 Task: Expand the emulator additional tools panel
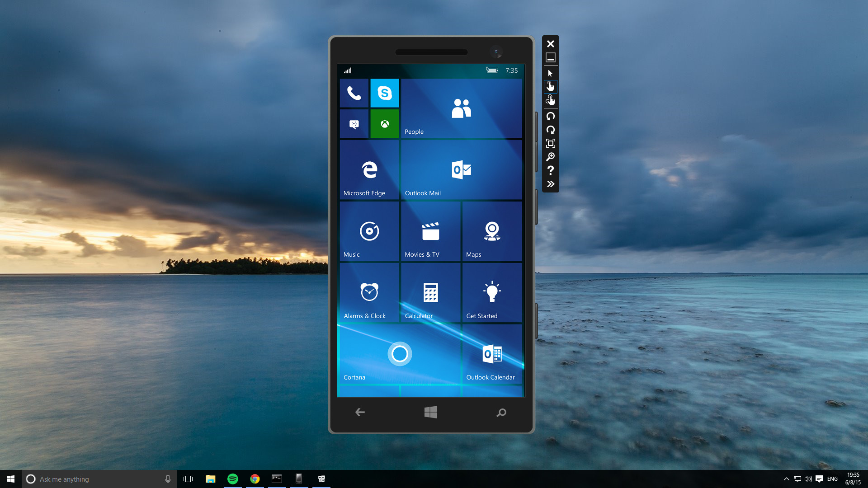(x=550, y=183)
